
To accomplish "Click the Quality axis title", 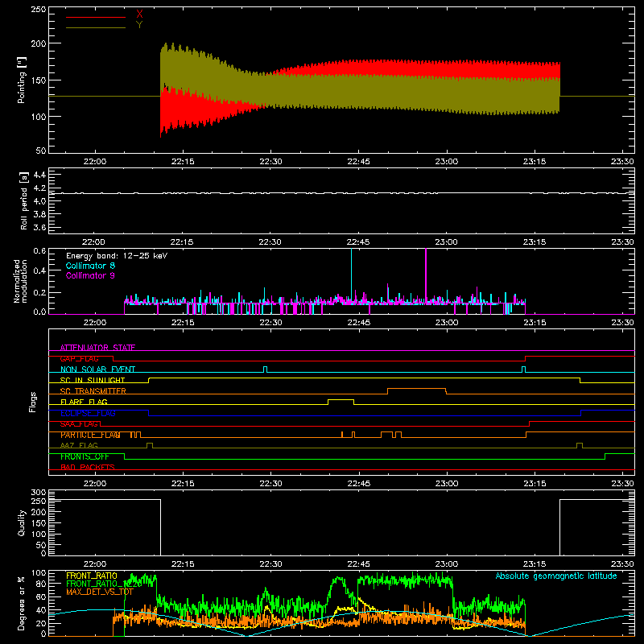I will (x=22, y=522).
